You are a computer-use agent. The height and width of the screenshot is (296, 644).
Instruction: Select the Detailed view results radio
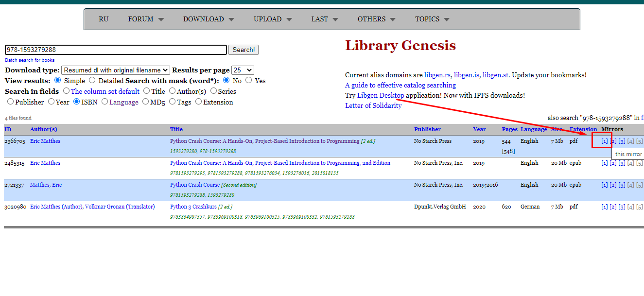click(x=92, y=80)
